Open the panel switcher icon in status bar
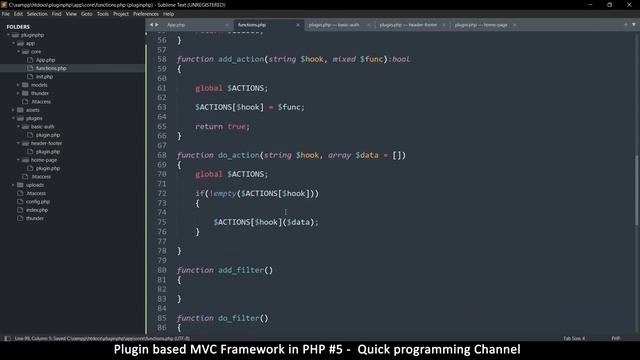Image resolution: width=640 pixels, height=360 pixels. click(7, 338)
